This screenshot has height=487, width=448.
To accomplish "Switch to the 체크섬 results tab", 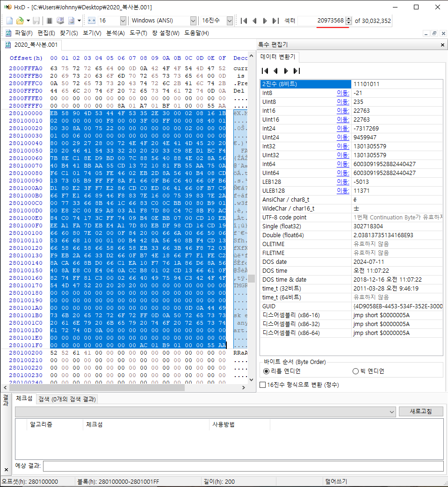I will point(24,399).
